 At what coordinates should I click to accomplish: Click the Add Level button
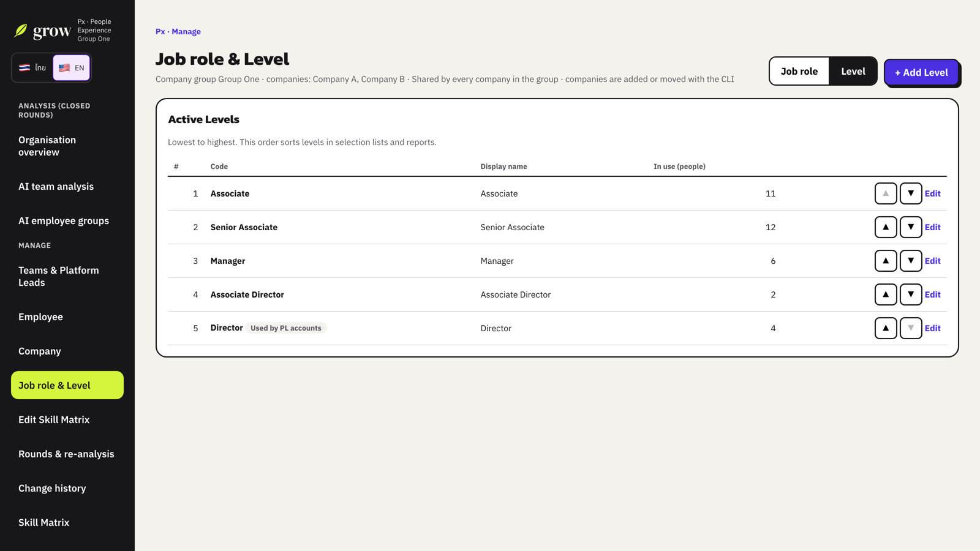921,72
